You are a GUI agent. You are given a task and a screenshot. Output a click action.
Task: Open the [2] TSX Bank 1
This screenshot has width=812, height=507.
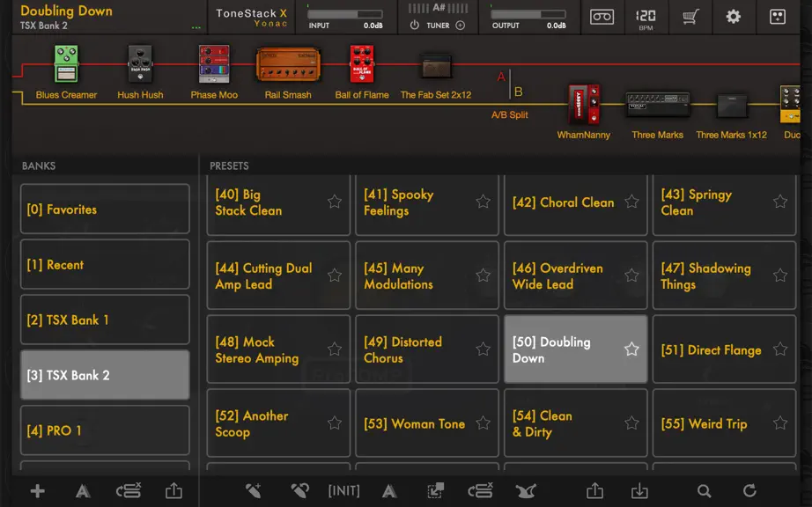click(x=105, y=320)
